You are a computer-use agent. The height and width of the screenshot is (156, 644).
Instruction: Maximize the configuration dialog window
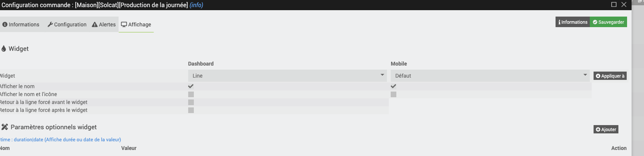point(614,5)
